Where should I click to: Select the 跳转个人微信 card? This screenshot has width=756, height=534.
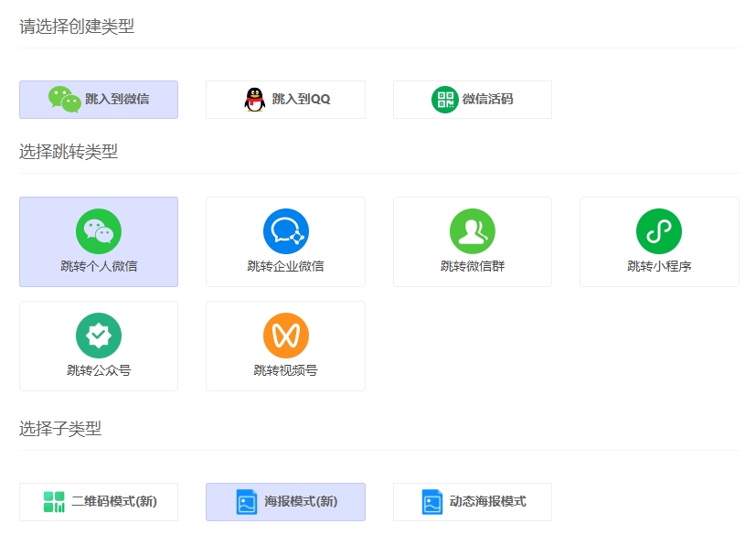[x=99, y=241]
